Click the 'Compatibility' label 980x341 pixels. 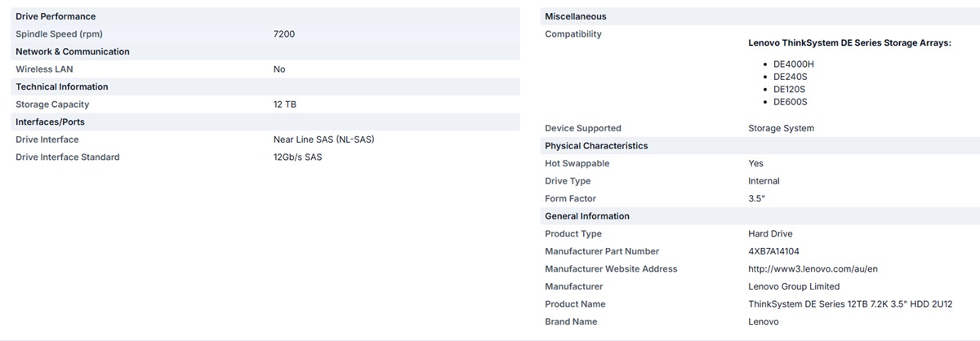(573, 34)
